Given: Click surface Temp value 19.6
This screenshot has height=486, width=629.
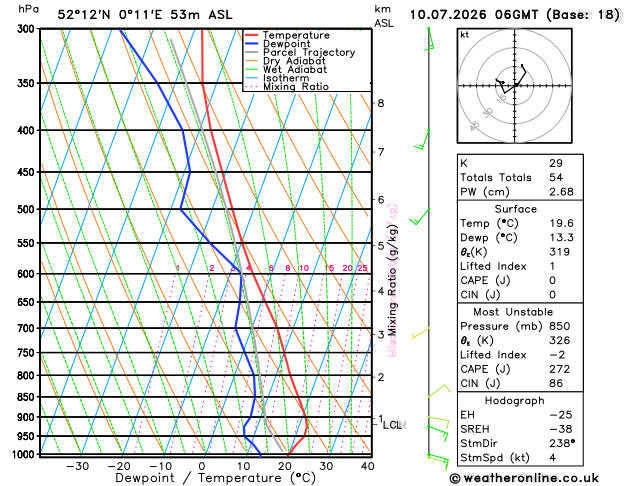Looking at the screenshot, I should click(561, 223).
